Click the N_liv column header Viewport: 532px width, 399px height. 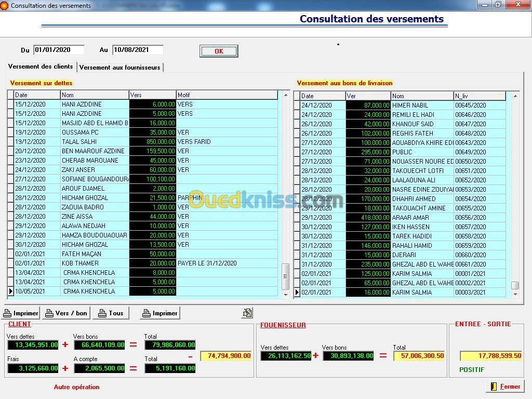(479, 96)
